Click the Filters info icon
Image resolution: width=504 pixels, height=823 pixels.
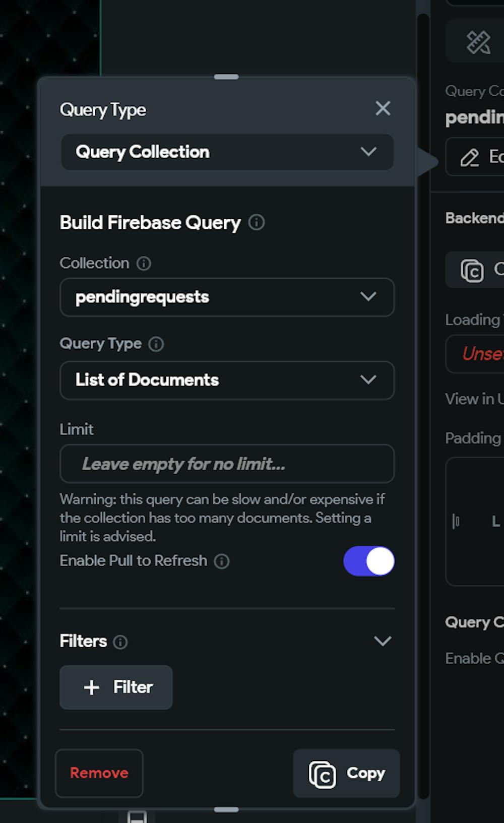click(120, 642)
